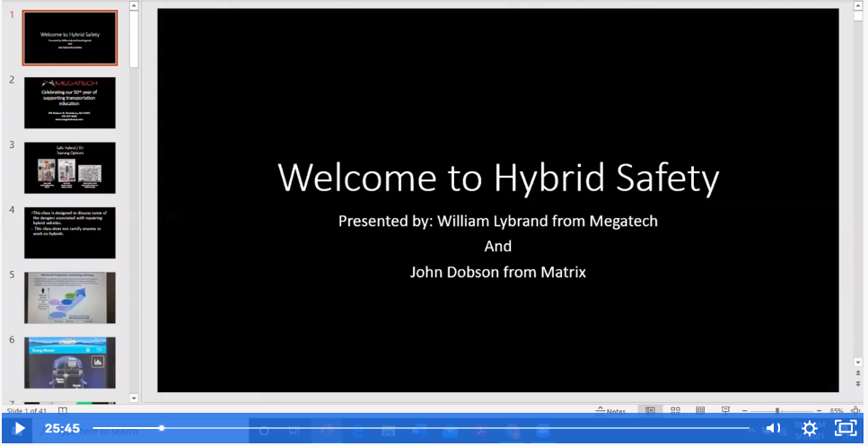868x446 pixels.
Task: Go to previous slide with double up arrow
Action: [x=858, y=373]
